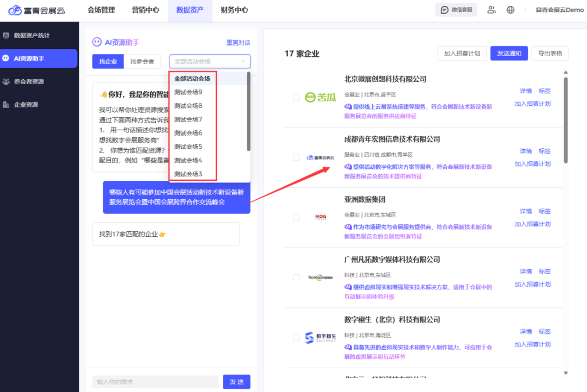Screen dimensions: 587x392
Task: Click AI badge icon under 成都青年宏图
Action: (x=348, y=167)
